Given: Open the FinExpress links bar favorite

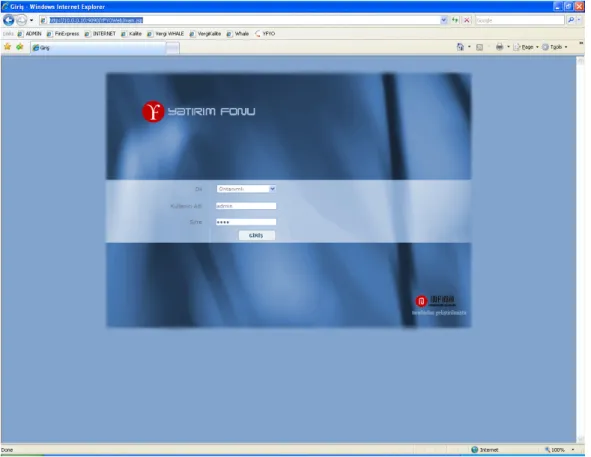Looking at the screenshot, I should (x=63, y=34).
